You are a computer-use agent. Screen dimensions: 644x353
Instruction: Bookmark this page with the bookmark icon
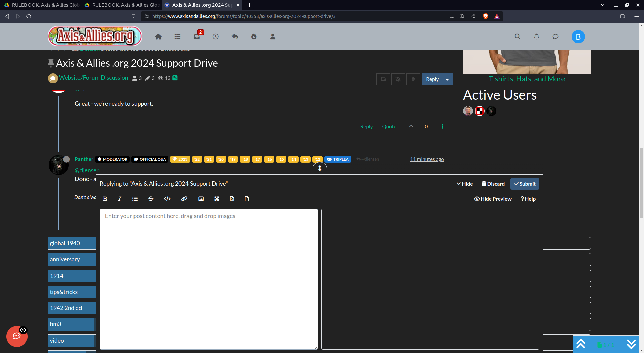[x=133, y=16]
